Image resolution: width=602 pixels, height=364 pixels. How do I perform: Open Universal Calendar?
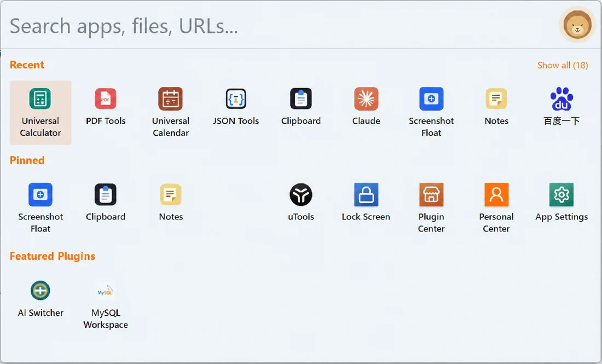(170, 113)
